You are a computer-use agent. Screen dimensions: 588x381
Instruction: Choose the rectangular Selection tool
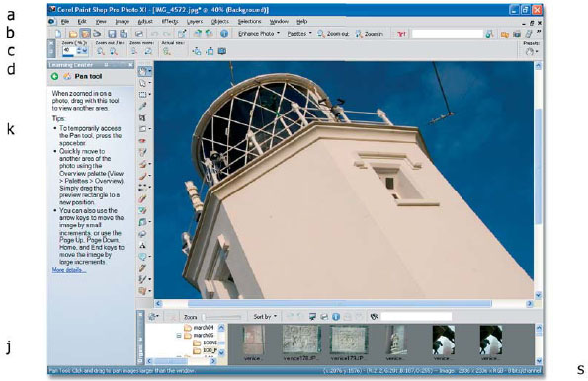(x=142, y=94)
